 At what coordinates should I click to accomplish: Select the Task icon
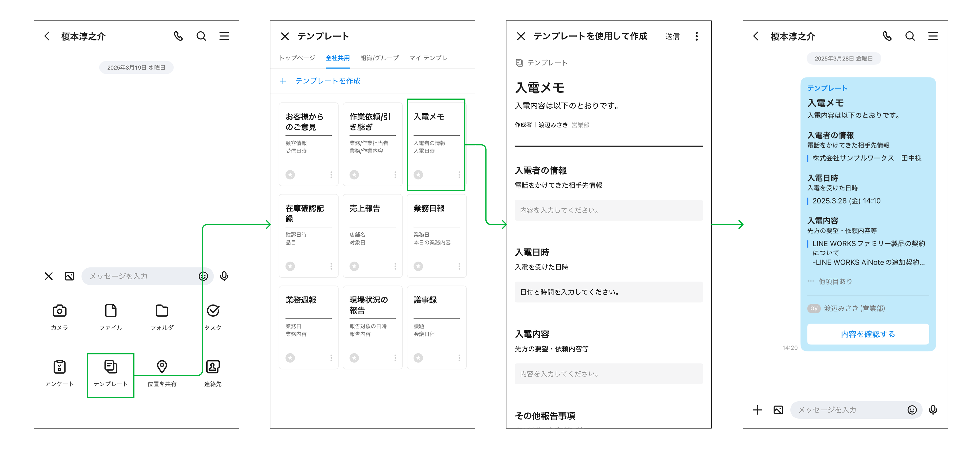pyautogui.click(x=213, y=311)
